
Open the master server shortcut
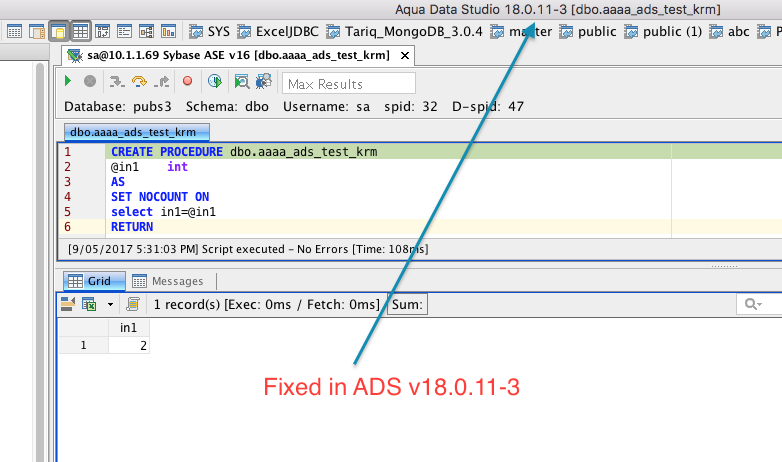(x=521, y=32)
